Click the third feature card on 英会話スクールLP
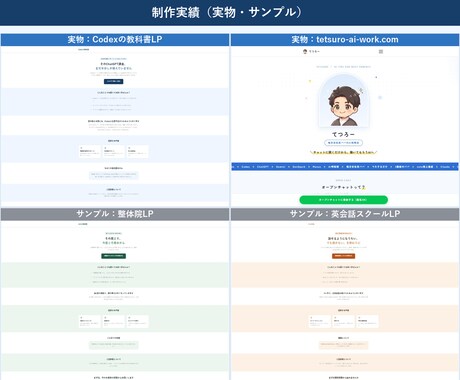 pos(368,322)
